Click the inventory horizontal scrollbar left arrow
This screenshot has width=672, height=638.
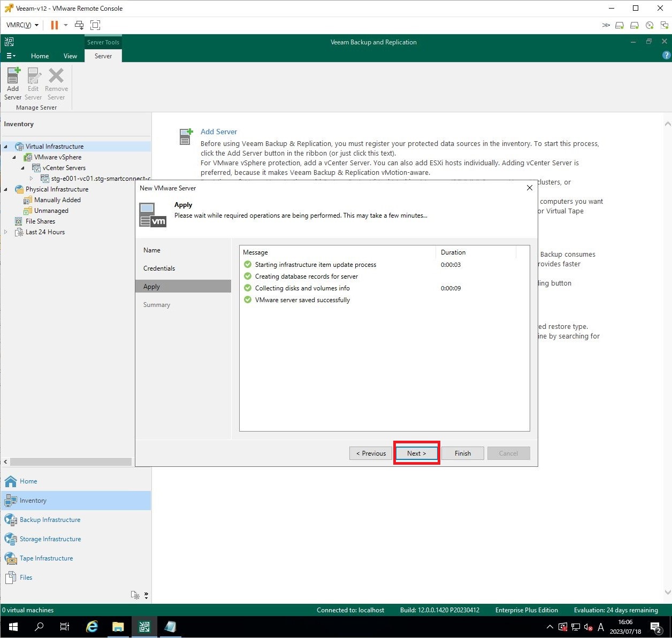(x=5, y=462)
